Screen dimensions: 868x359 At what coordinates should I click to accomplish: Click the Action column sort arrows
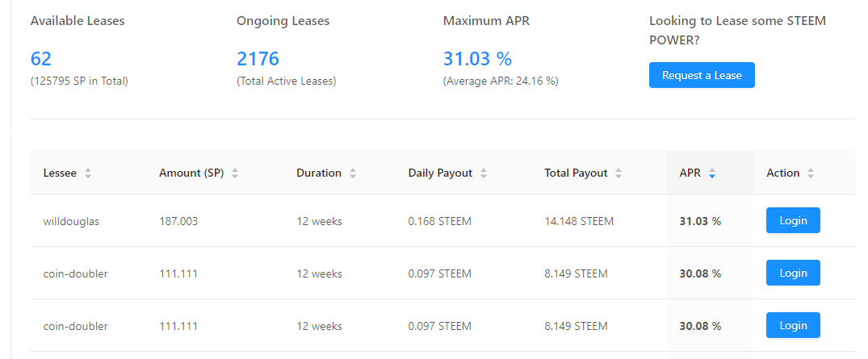click(x=811, y=173)
